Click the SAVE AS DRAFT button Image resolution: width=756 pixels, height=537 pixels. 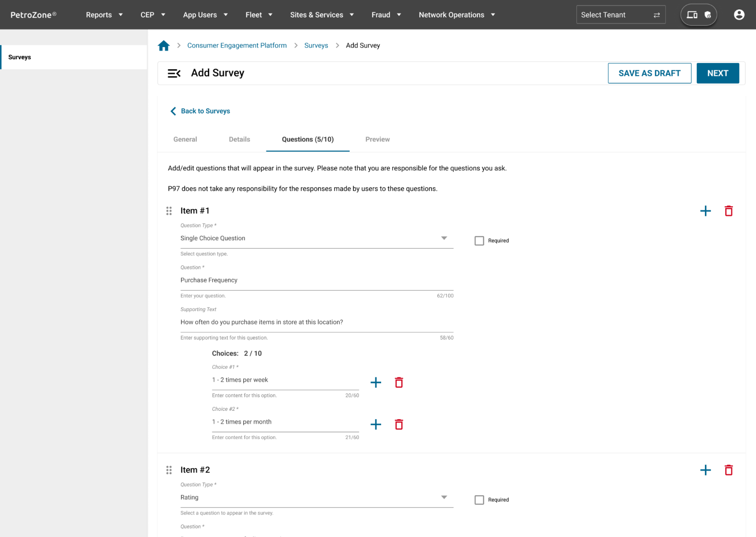(x=649, y=73)
